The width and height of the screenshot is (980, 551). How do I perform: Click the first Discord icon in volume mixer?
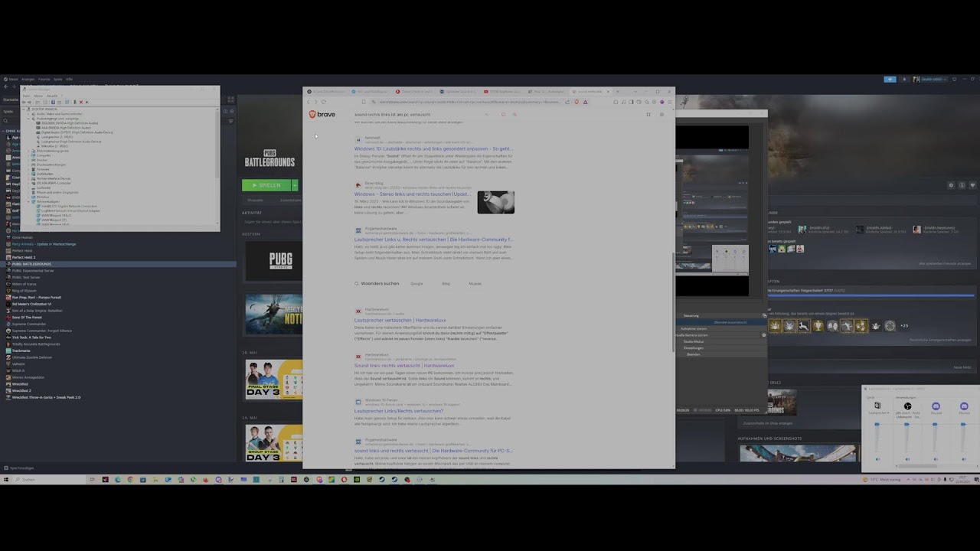tap(936, 406)
